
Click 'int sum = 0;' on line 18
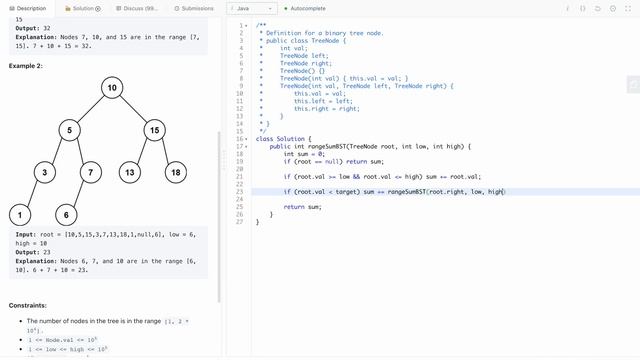pos(304,154)
